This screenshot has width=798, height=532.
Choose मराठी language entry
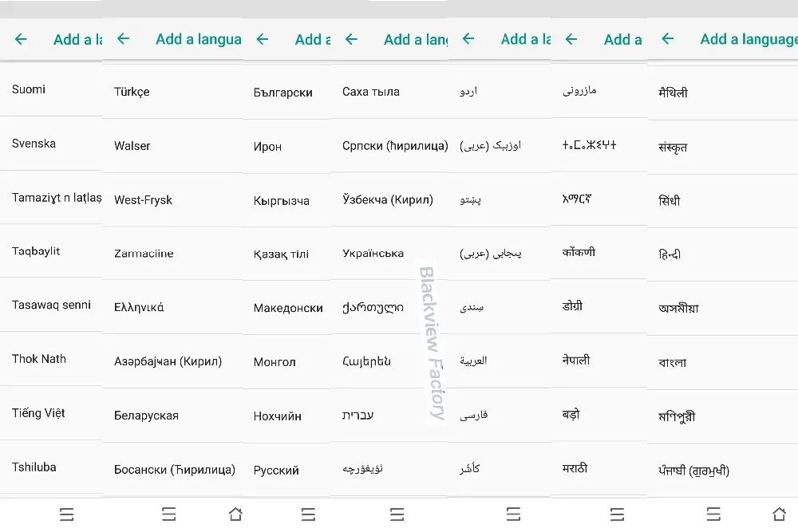598,468
